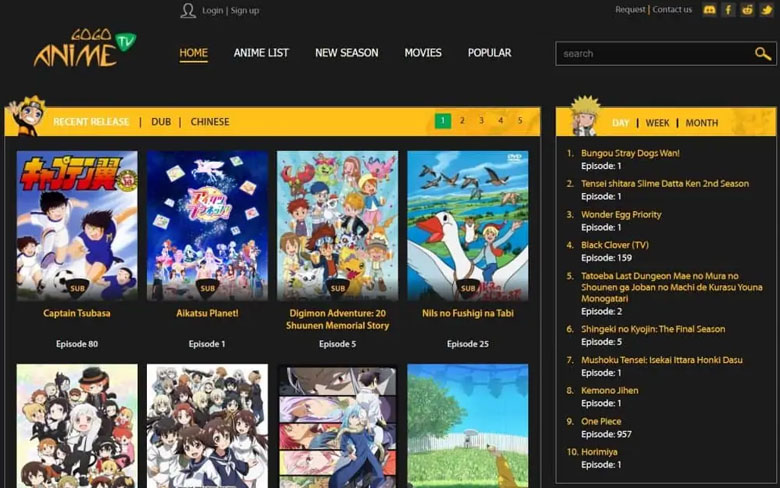
Task: Open the Discord social icon
Action: pos(709,9)
